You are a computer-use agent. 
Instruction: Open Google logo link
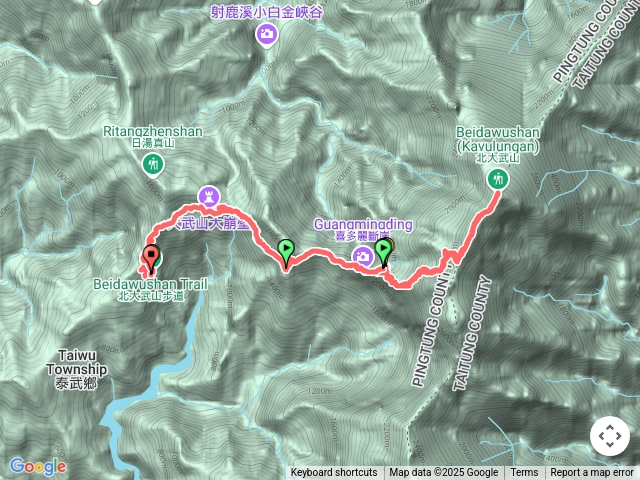pos(38,466)
